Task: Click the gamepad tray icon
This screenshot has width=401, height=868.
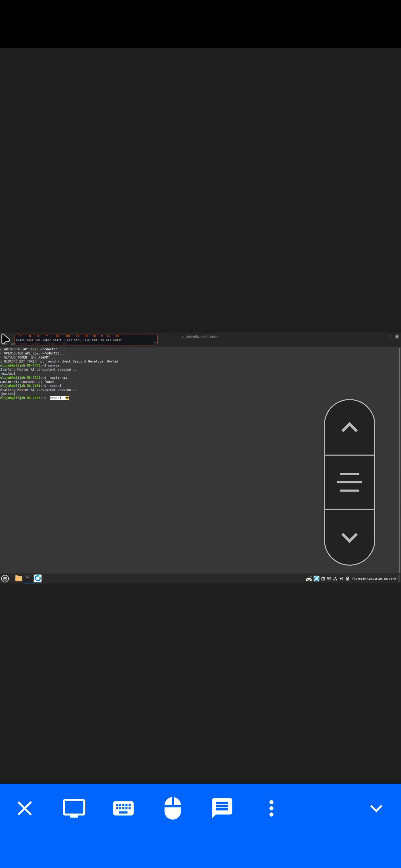Action: point(309,579)
